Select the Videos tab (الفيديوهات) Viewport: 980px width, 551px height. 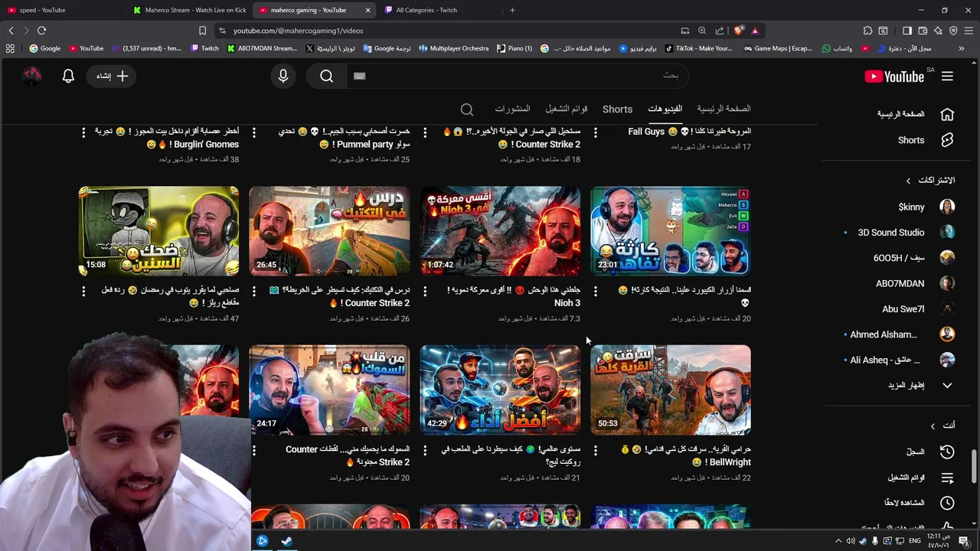(665, 109)
